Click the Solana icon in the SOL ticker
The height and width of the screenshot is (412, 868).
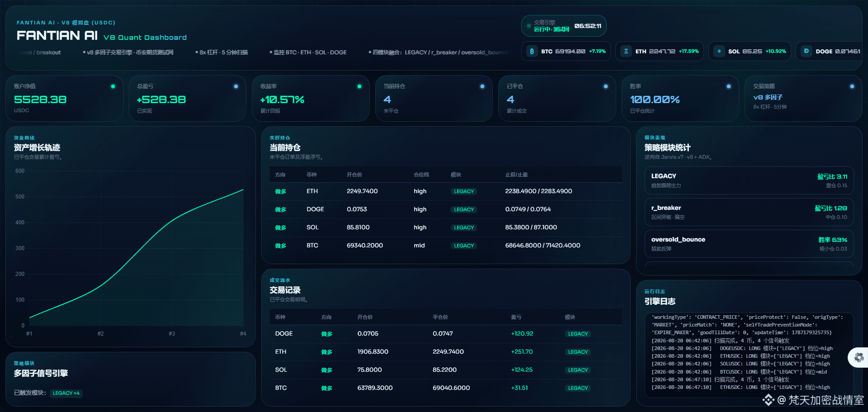tap(719, 52)
